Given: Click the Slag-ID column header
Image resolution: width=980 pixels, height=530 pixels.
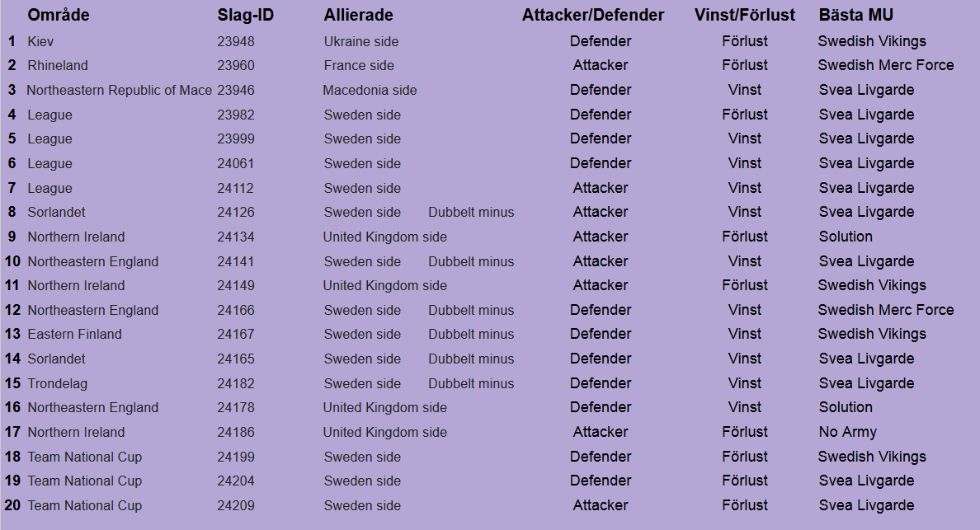Looking at the screenshot, I should 246,16.
